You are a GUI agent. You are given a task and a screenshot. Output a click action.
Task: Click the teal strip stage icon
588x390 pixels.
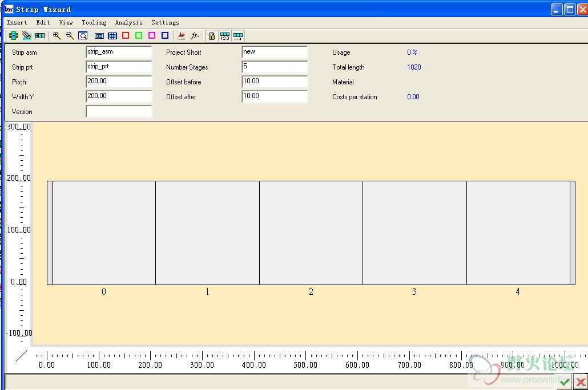click(x=40, y=36)
